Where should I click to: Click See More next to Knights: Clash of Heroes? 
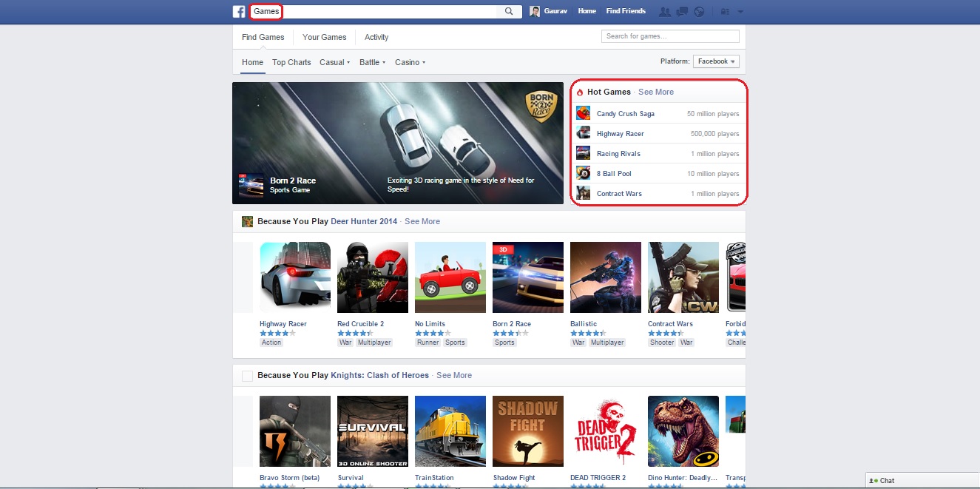[x=454, y=375]
